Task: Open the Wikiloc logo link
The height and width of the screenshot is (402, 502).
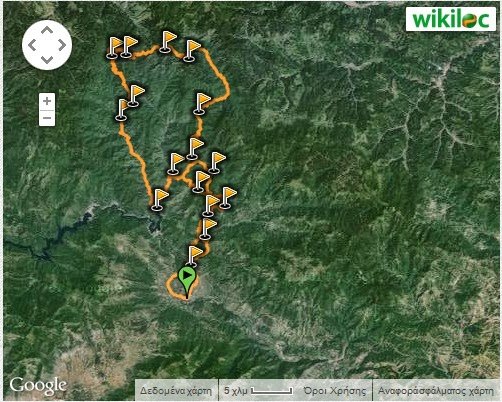Action: (x=451, y=19)
